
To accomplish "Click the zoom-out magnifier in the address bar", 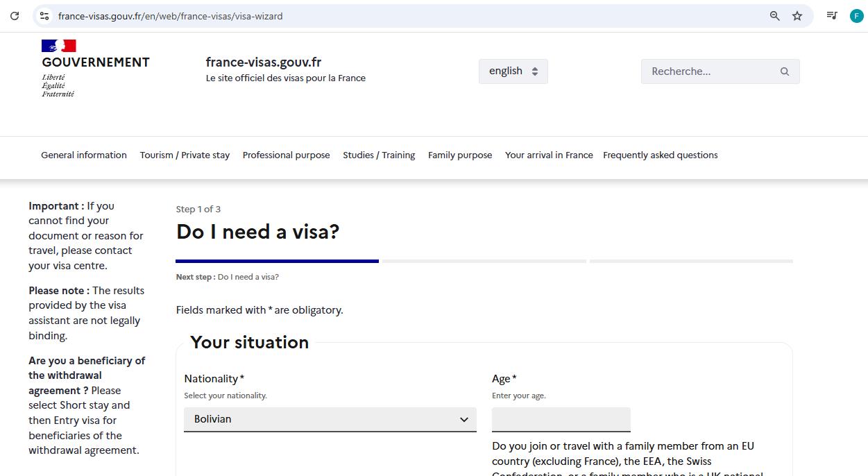I will tap(774, 15).
